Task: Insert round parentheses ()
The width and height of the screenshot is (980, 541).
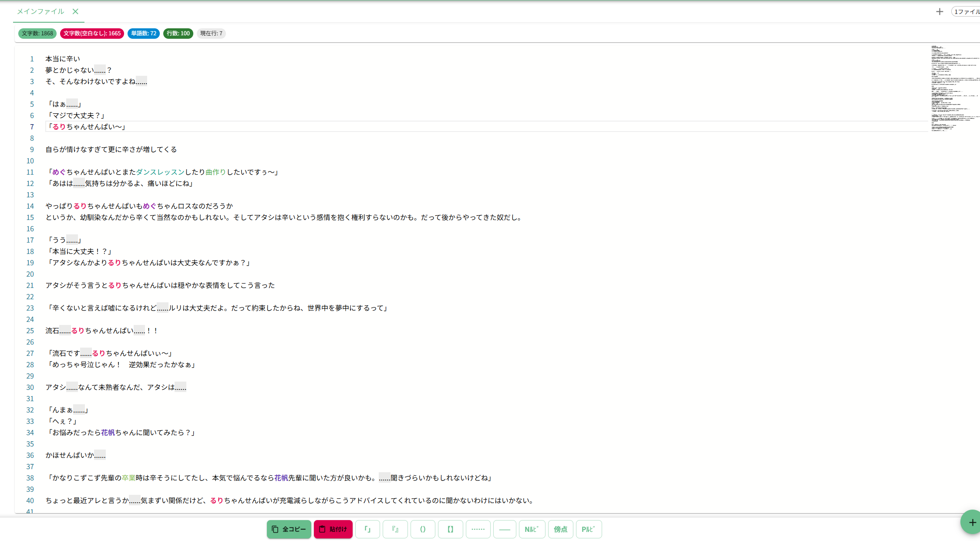Action: pos(423,529)
